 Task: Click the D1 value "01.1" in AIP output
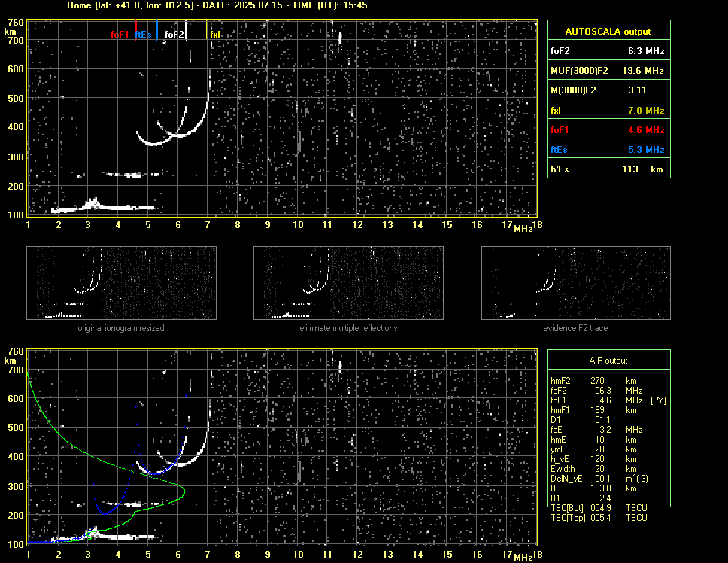602,420
